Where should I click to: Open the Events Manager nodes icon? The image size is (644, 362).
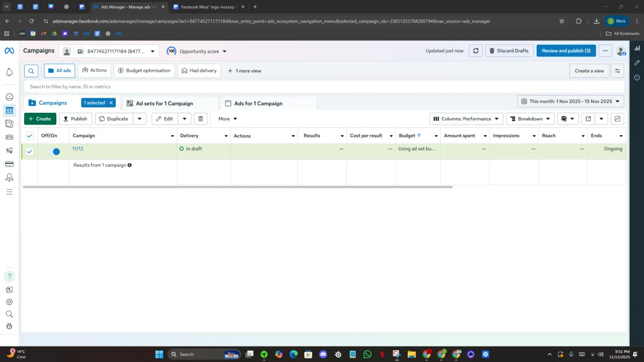[x=9, y=178]
